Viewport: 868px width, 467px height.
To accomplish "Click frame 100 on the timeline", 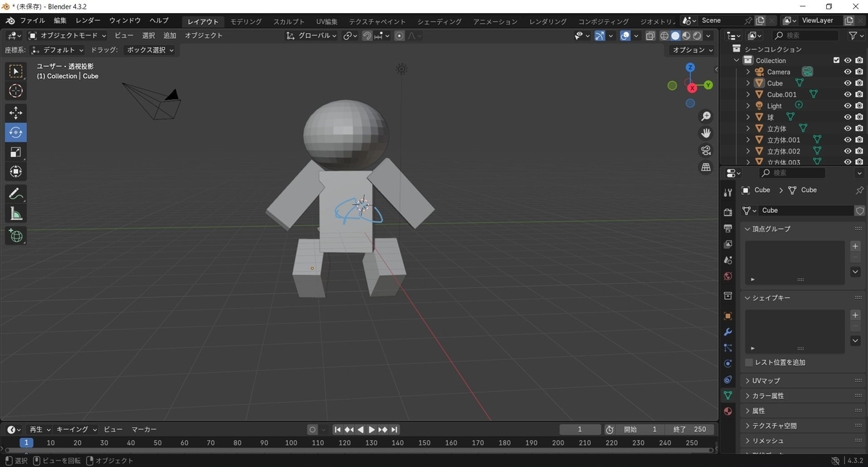I will (x=291, y=441).
